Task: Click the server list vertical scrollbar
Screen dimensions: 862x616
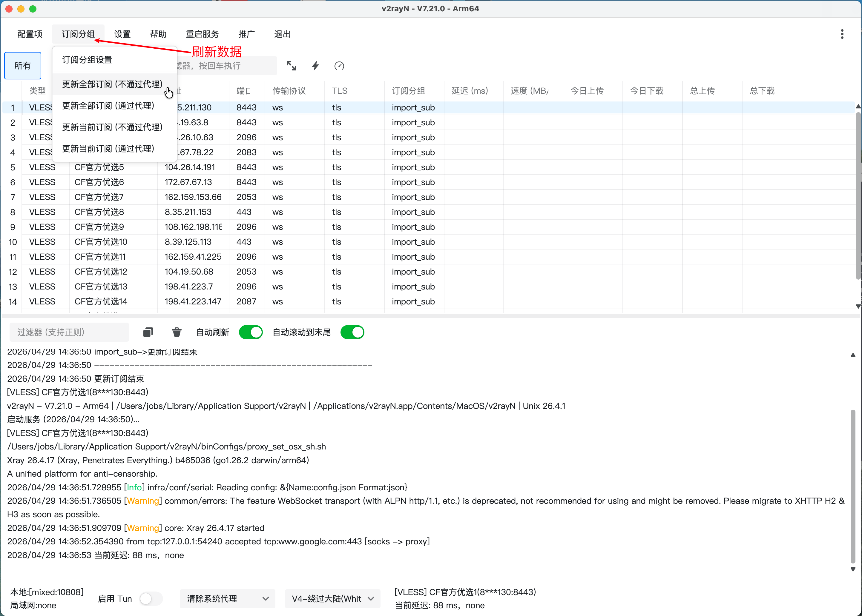Action: (858, 195)
